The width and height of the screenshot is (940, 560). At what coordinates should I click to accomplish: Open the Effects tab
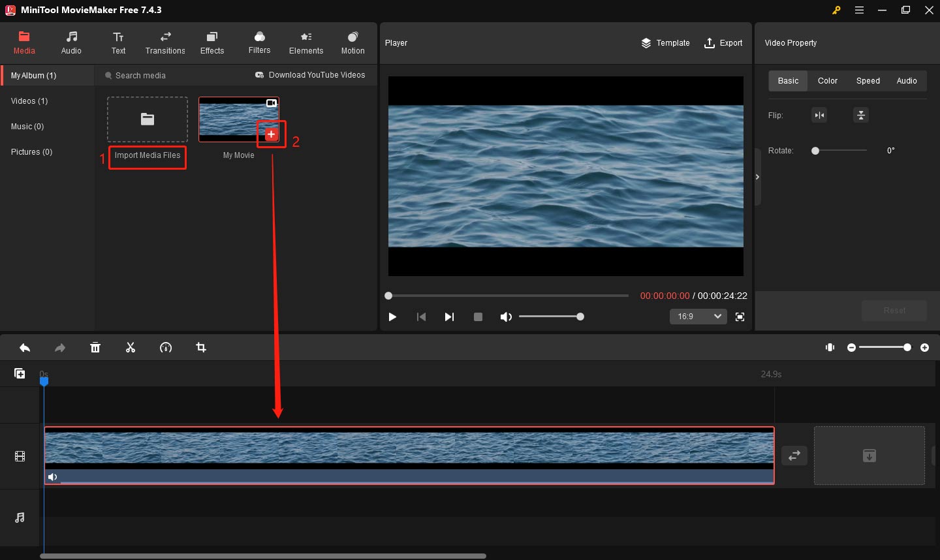pyautogui.click(x=212, y=43)
